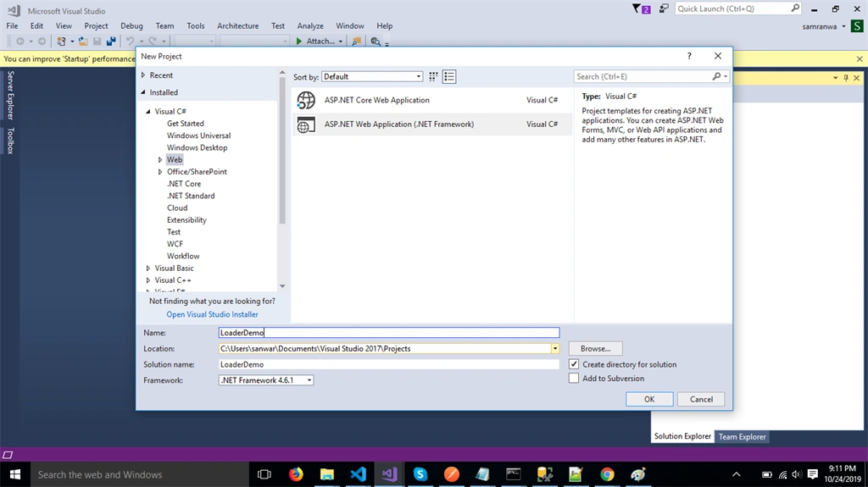Viewport: 868px width, 487px height.
Task: Open the Debug menu
Action: click(x=131, y=26)
